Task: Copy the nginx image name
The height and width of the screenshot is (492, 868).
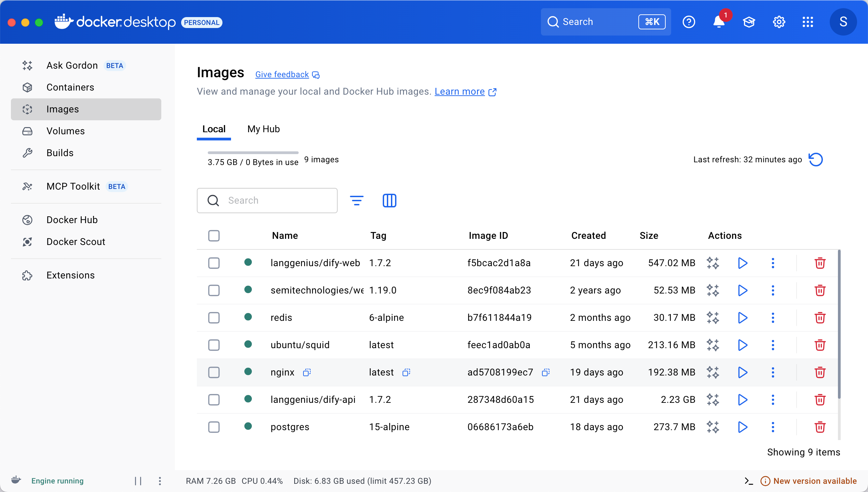Action: pyautogui.click(x=307, y=372)
